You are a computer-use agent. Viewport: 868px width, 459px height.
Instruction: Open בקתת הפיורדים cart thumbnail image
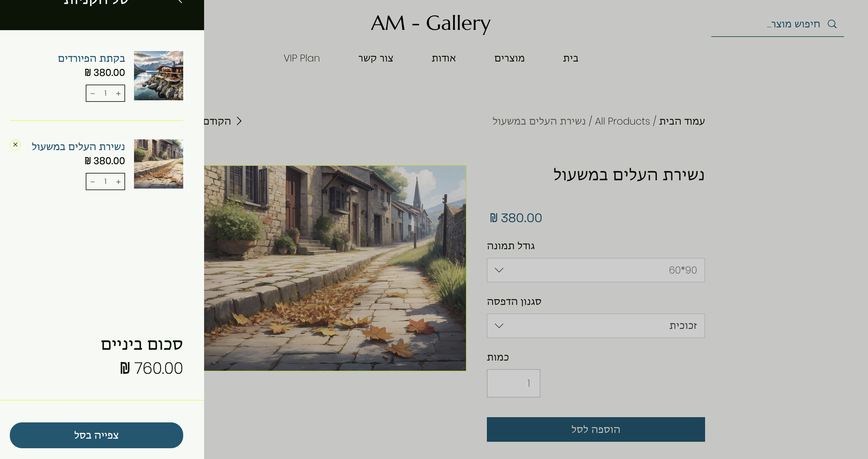158,76
